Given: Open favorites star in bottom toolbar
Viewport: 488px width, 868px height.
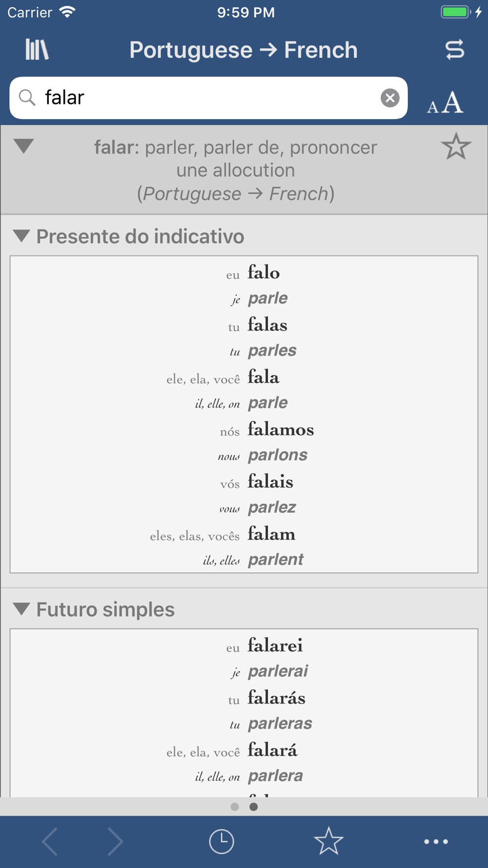Looking at the screenshot, I should pyautogui.click(x=328, y=841).
